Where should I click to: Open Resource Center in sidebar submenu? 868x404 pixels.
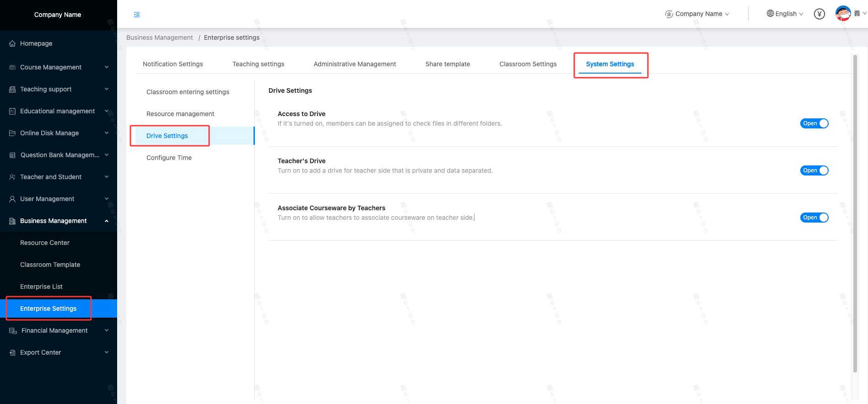click(45, 243)
